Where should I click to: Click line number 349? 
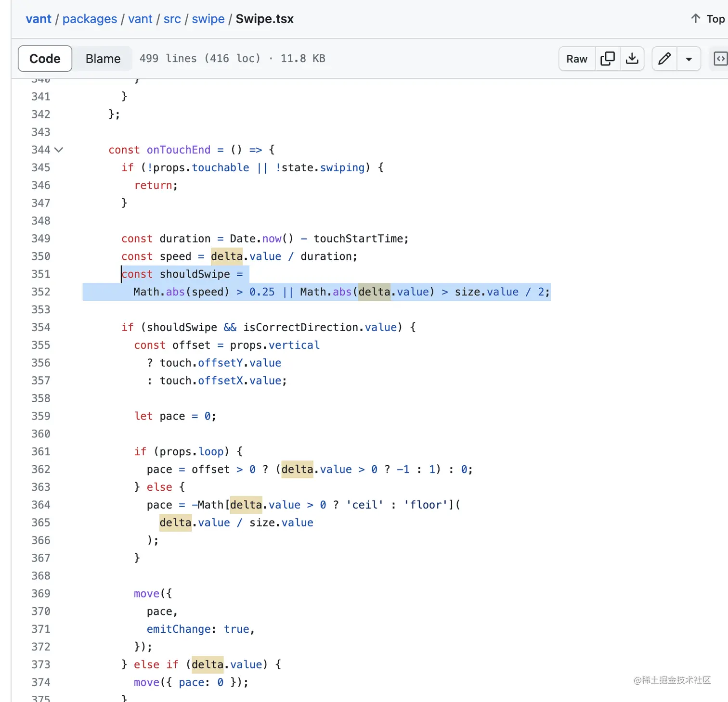pyautogui.click(x=41, y=239)
